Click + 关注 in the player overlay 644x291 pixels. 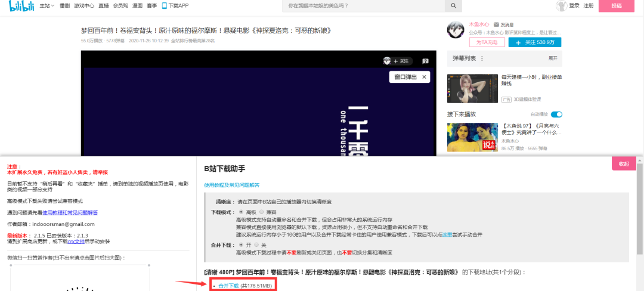click(x=401, y=61)
